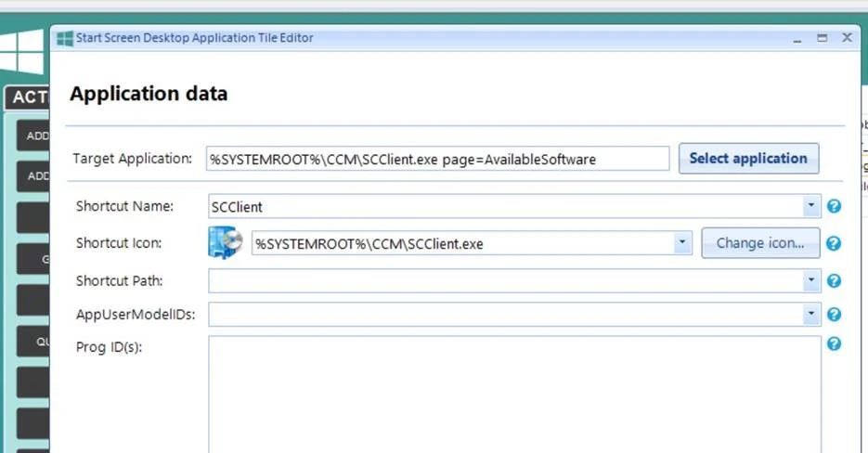Open help for the Shortcut Icon field
Viewport: 868px width, 453px height.
pyautogui.click(x=834, y=243)
